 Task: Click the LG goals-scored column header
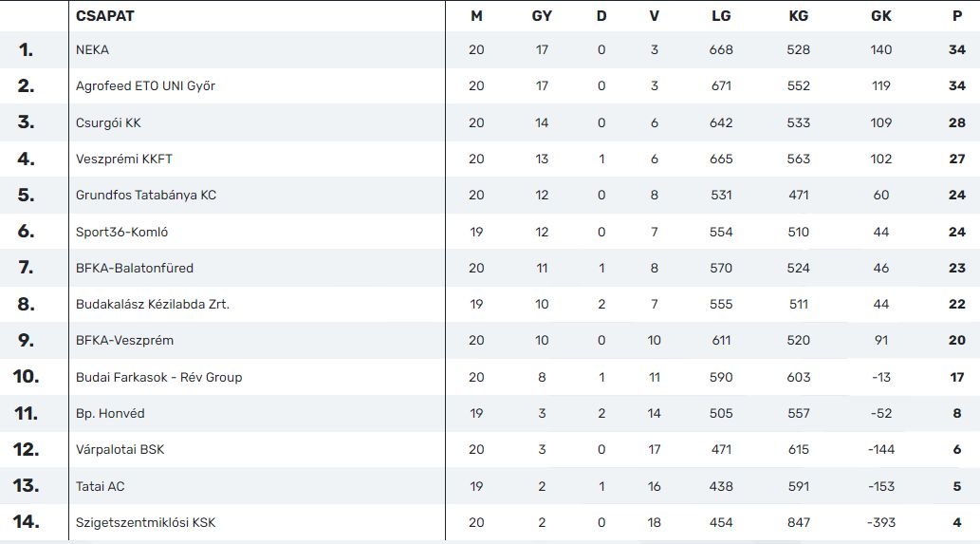tap(721, 16)
